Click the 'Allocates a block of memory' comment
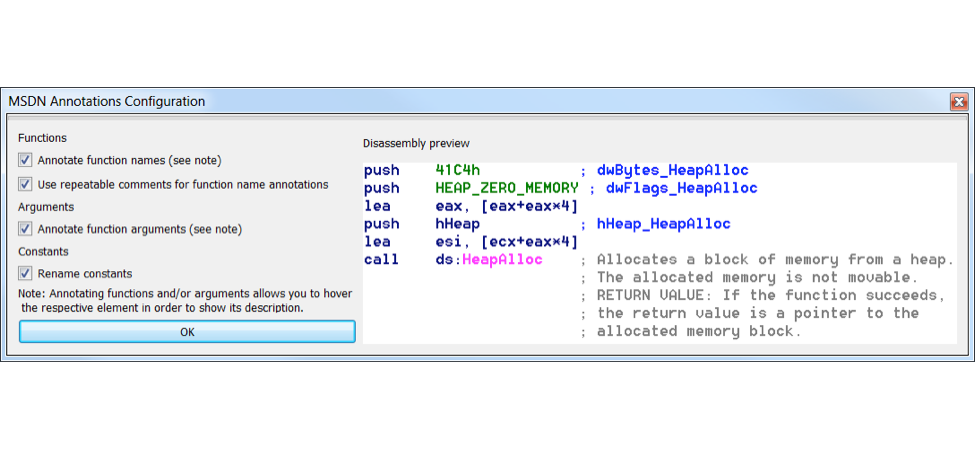Image resolution: width=975 pixels, height=450 pixels. 775,259
